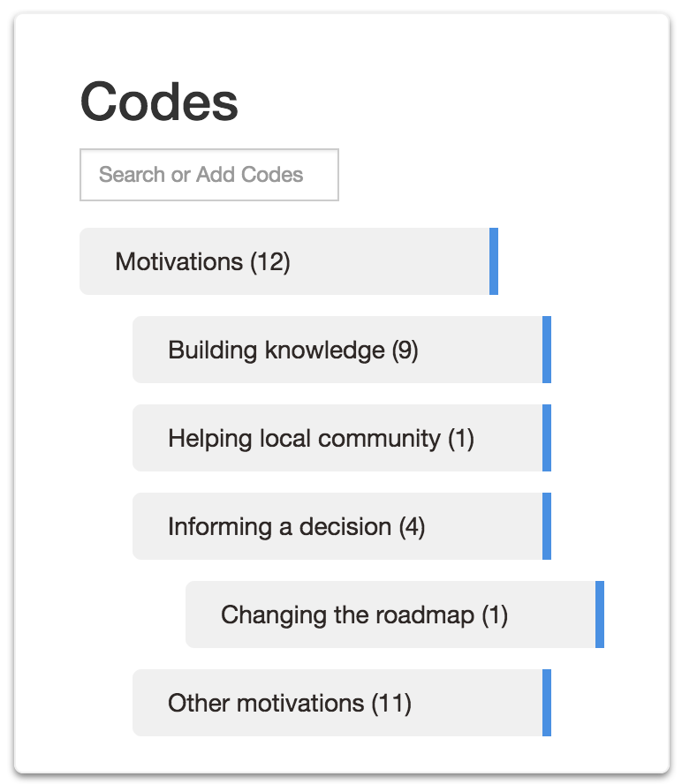The image size is (682, 784).
Task: Open the Helping local community code
Action: [342, 438]
